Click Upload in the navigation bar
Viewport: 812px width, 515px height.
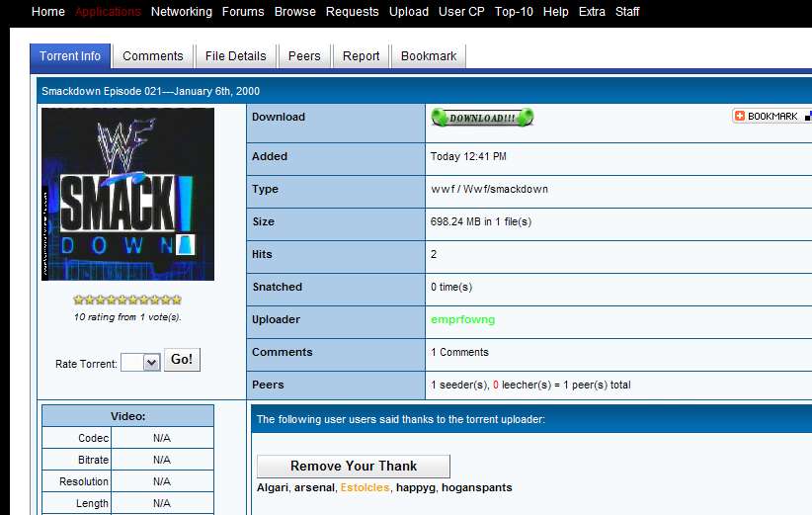409,12
